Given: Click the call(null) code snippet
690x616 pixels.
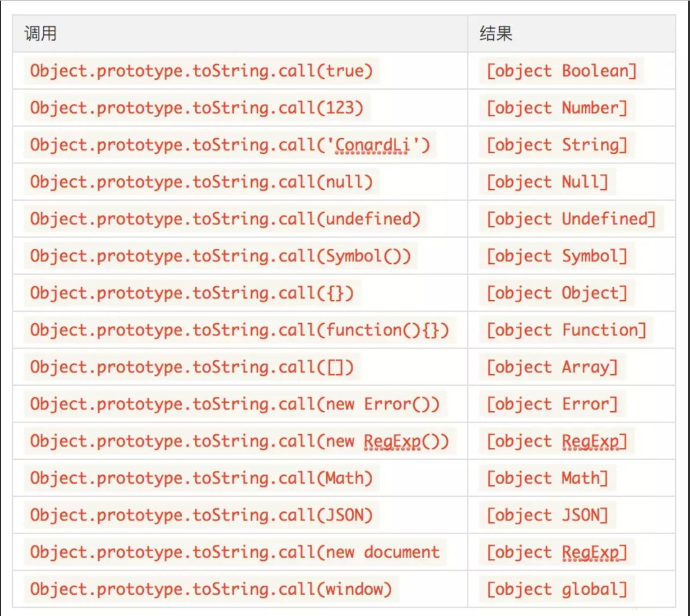Looking at the screenshot, I should click(201, 182).
